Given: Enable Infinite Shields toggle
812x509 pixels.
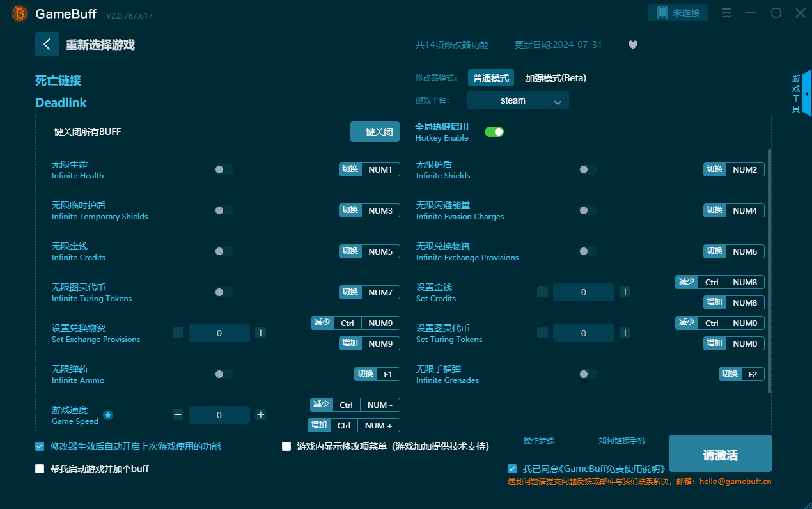Looking at the screenshot, I should [588, 169].
